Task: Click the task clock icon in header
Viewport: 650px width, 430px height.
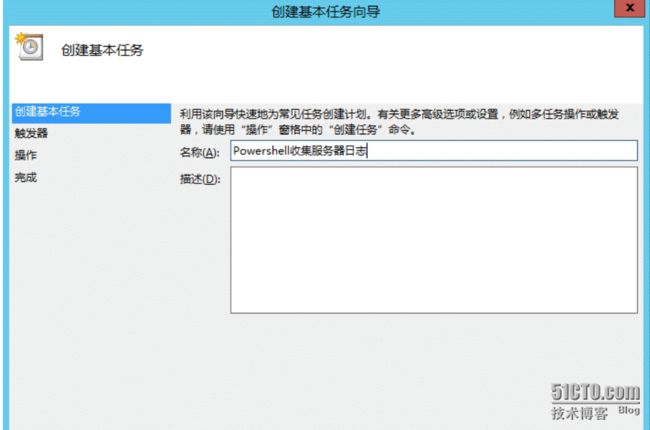Action: tap(29, 47)
